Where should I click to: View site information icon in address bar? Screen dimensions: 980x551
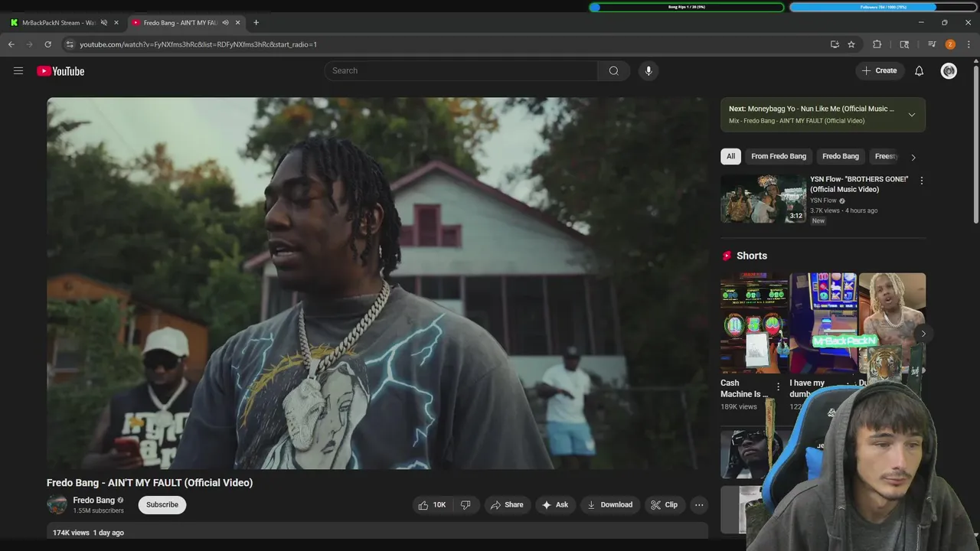click(x=70, y=44)
